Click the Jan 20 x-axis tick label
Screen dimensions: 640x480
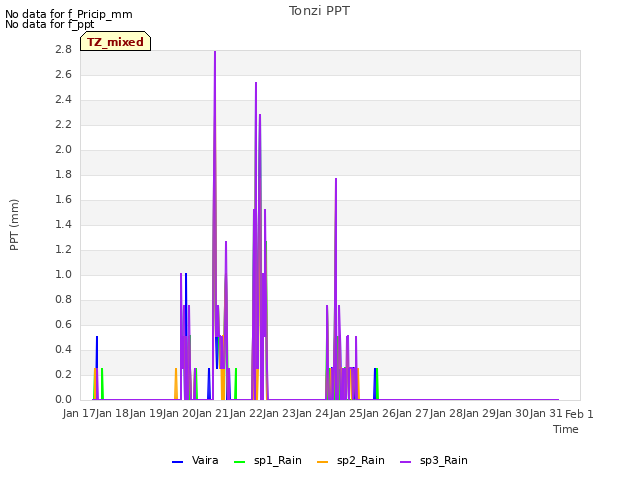pos(179,414)
